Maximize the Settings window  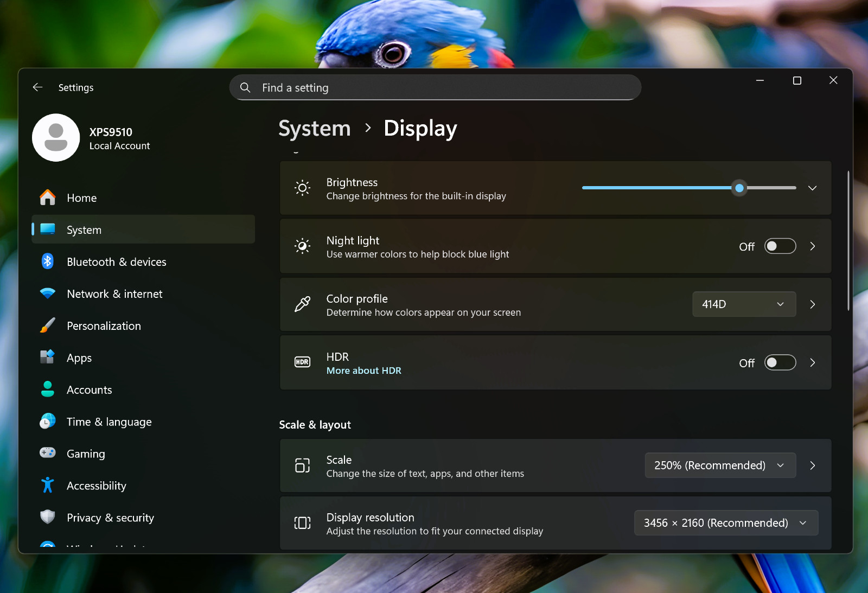[x=797, y=80]
